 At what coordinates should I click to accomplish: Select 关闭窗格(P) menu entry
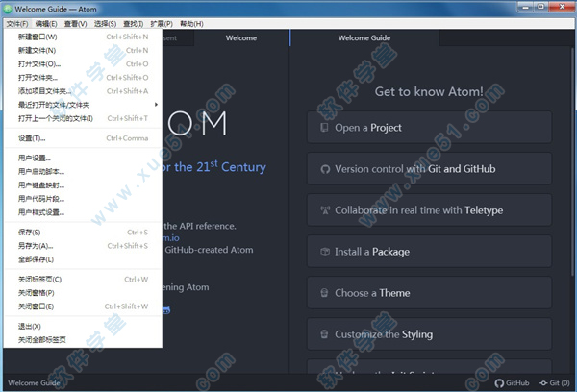[83, 293]
